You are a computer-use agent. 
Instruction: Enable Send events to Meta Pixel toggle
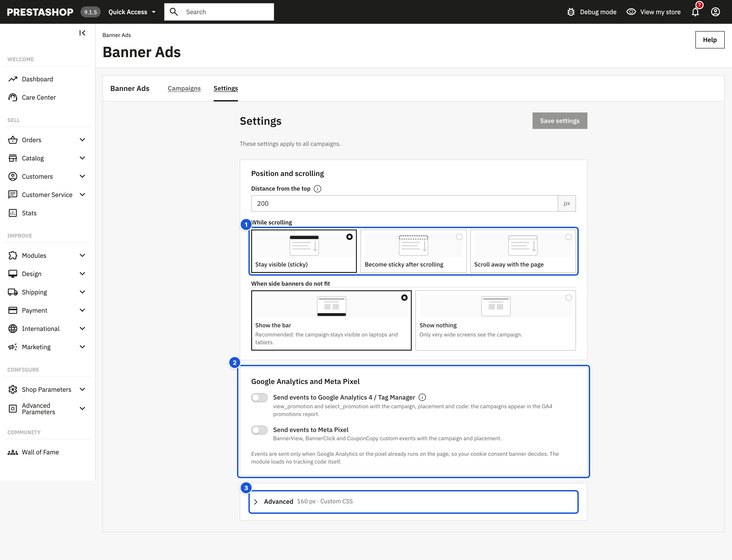(259, 430)
